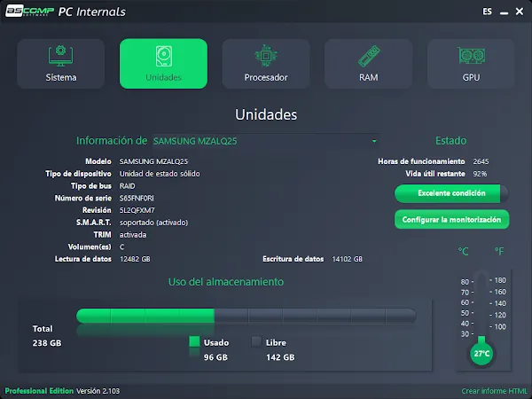Click the 12482 GB read value
This screenshot has height=399, width=532.
(x=135, y=259)
